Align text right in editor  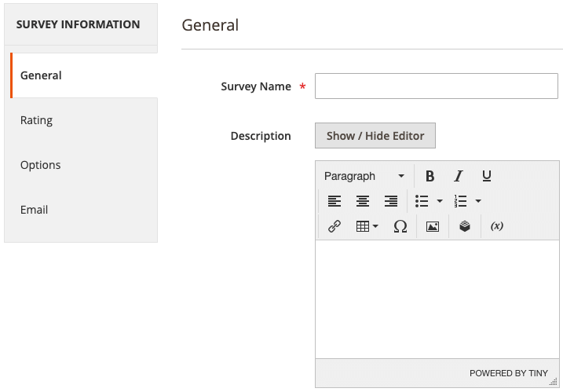pos(391,201)
